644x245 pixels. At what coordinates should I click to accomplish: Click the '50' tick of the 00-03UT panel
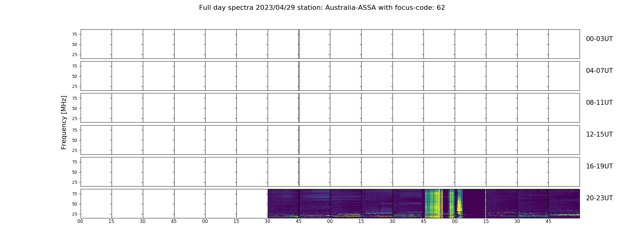pyautogui.click(x=75, y=44)
